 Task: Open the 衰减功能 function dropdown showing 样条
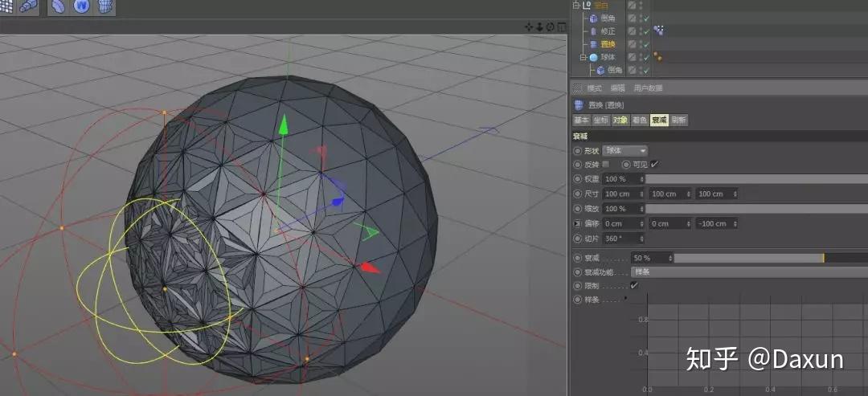click(750, 272)
